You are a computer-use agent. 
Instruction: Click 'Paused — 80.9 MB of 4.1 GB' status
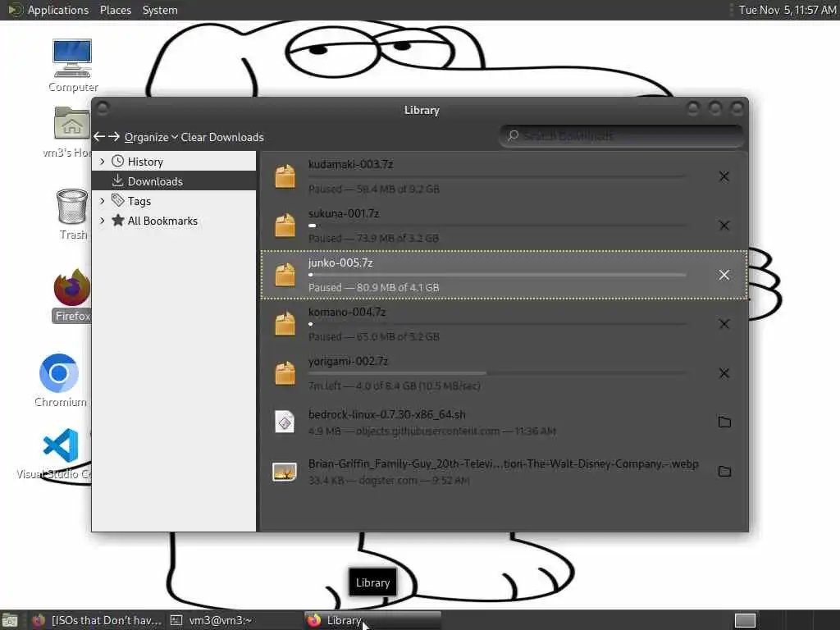[x=374, y=288]
